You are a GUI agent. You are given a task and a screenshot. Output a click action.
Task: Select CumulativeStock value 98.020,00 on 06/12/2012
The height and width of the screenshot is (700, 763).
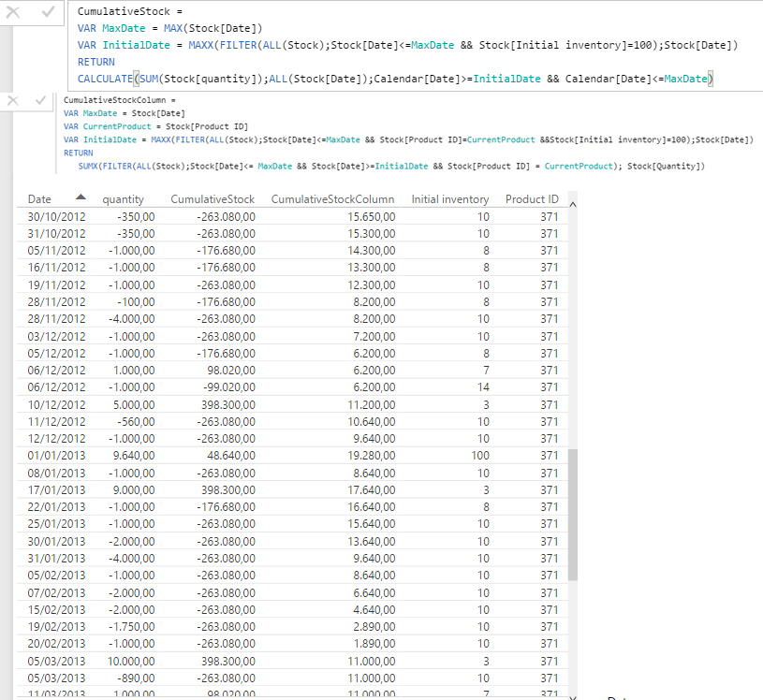[x=231, y=371]
